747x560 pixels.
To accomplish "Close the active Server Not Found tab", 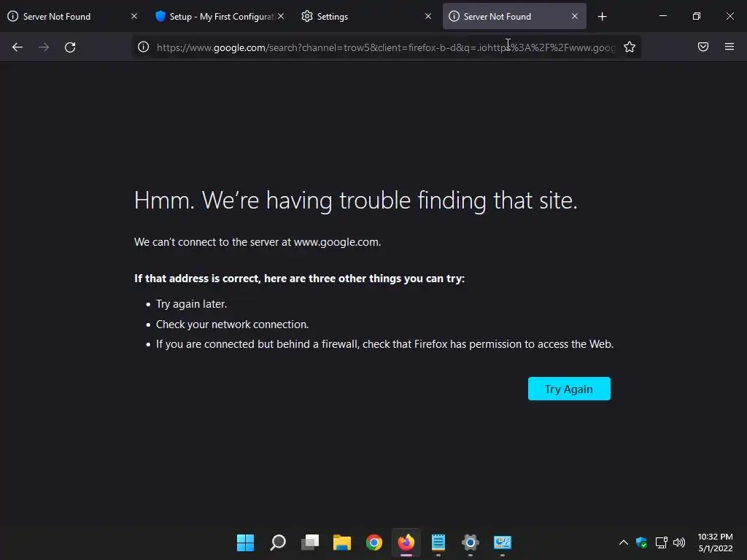I will (x=575, y=16).
